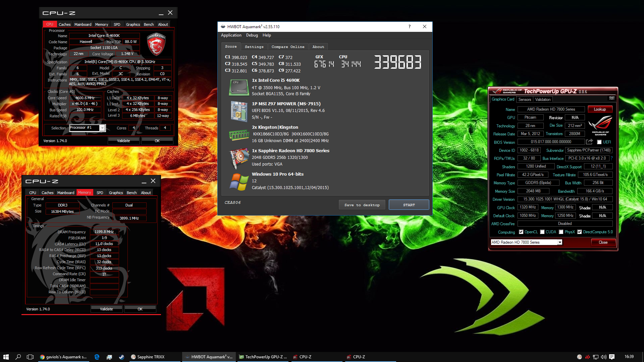This screenshot has width=644, height=362.
Task: Open the Application menu in Aquamark
Action: coord(231,35)
